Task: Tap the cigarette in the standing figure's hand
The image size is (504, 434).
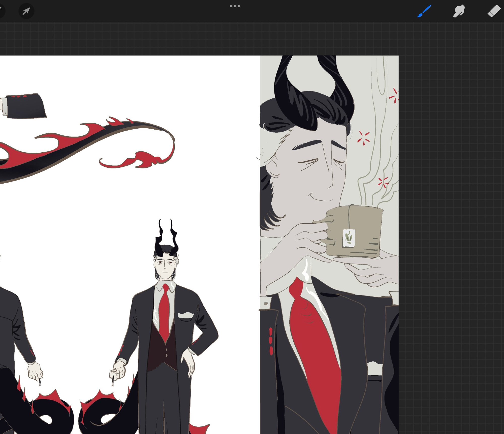Action: click(113, 382)
